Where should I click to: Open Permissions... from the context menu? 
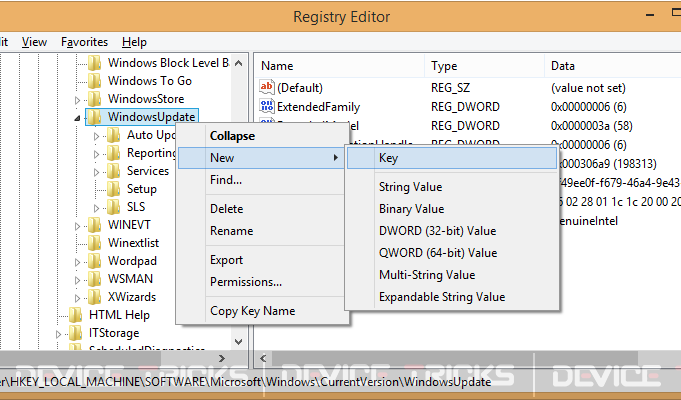(261, 282)
